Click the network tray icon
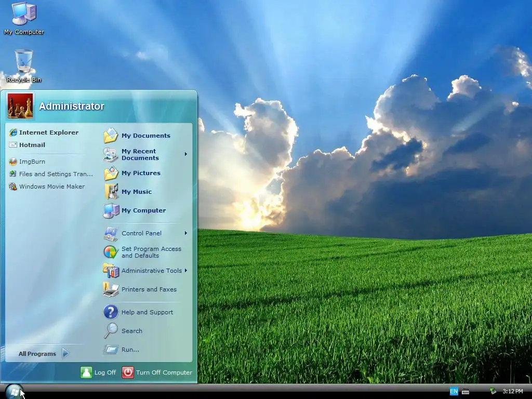 click(x=493, y=391)
